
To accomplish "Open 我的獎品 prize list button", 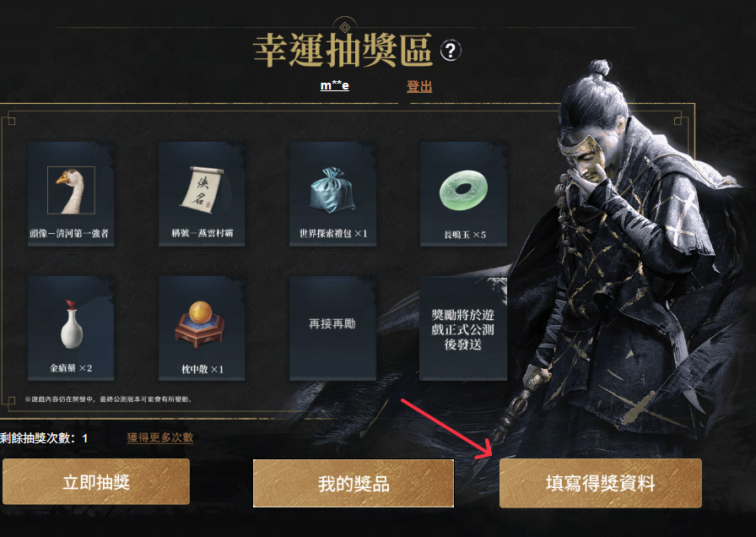I will coord(354,483).
